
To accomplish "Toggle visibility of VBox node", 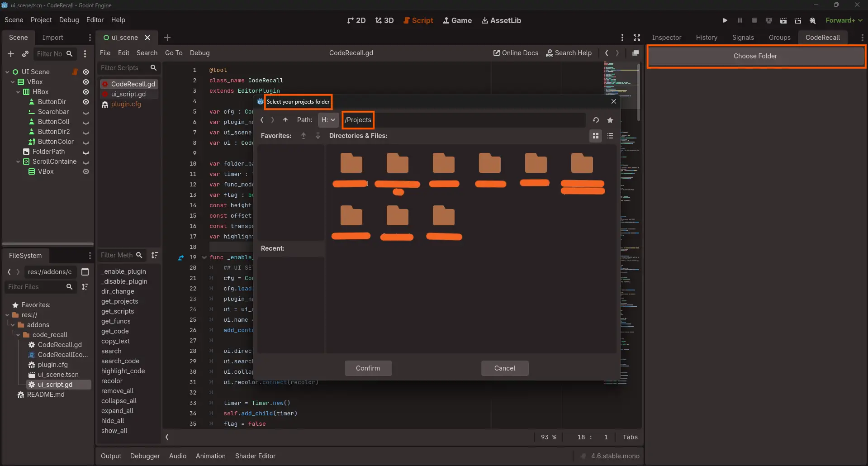I will [x=85, y=82].
